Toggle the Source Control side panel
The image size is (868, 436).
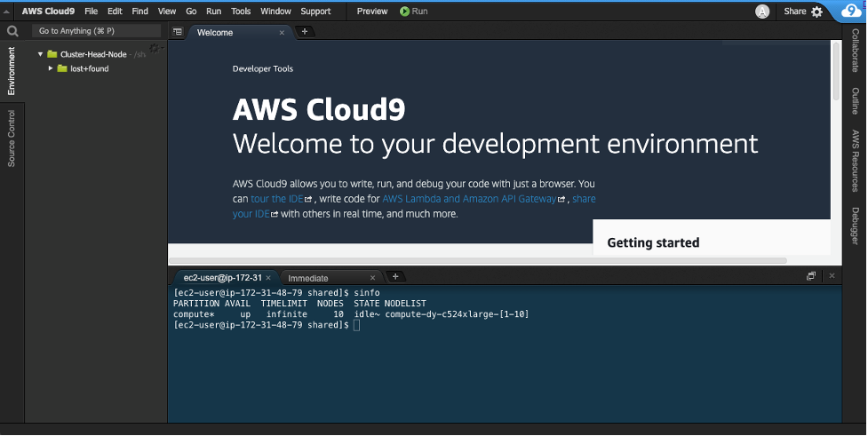tap(12, 139)
